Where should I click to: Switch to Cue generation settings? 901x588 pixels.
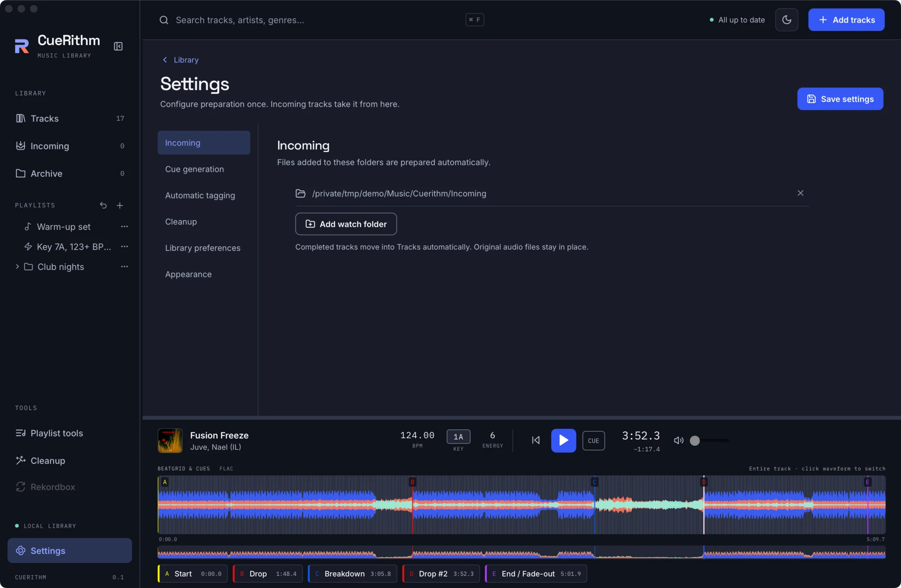[x=204, y=169]
